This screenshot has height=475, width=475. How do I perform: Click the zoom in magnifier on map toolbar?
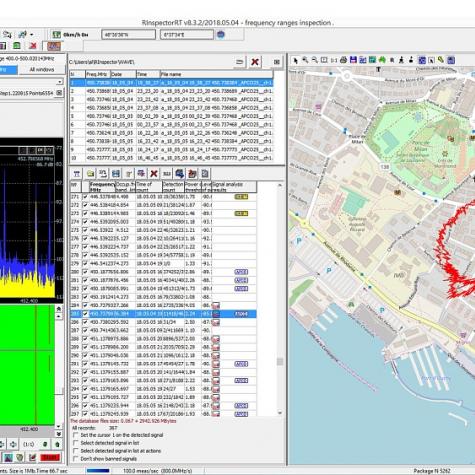305,60
